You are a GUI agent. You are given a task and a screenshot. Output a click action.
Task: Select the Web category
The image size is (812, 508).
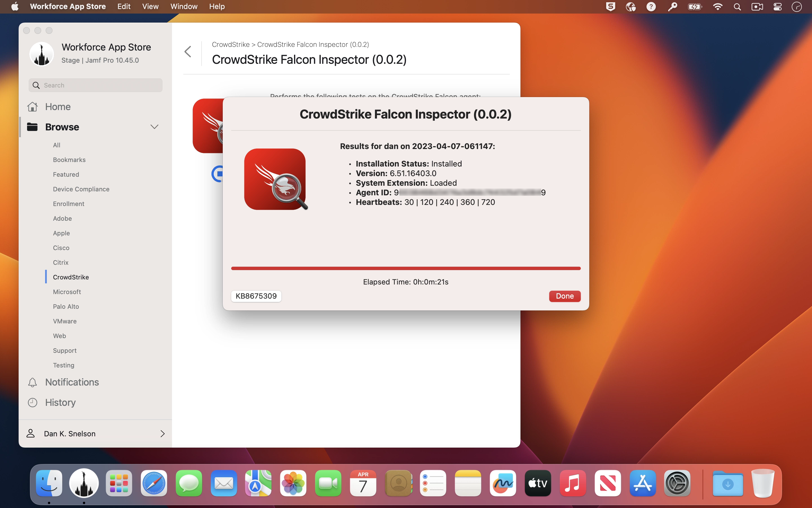click(59, 336)
